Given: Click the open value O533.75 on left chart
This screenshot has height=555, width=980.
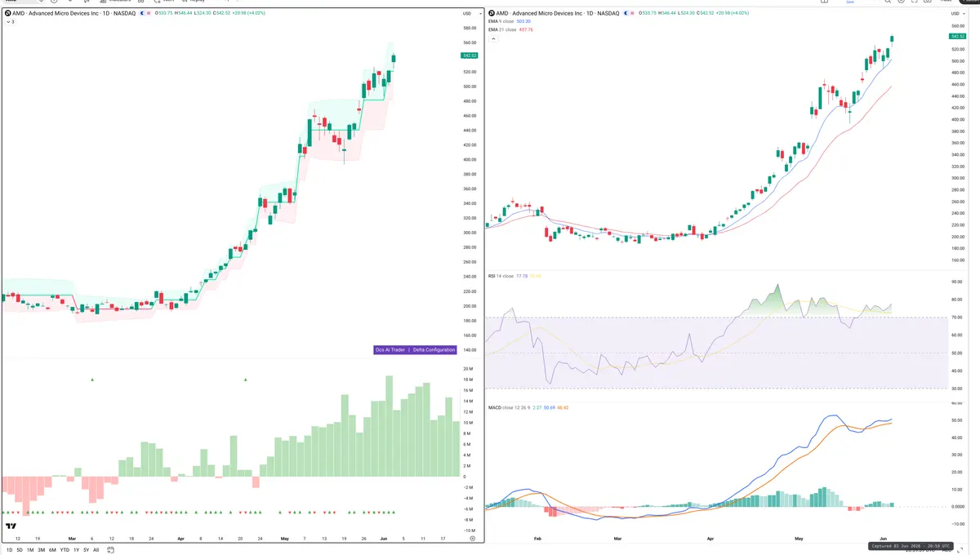Looking at the screenshot, I should 163,14.
